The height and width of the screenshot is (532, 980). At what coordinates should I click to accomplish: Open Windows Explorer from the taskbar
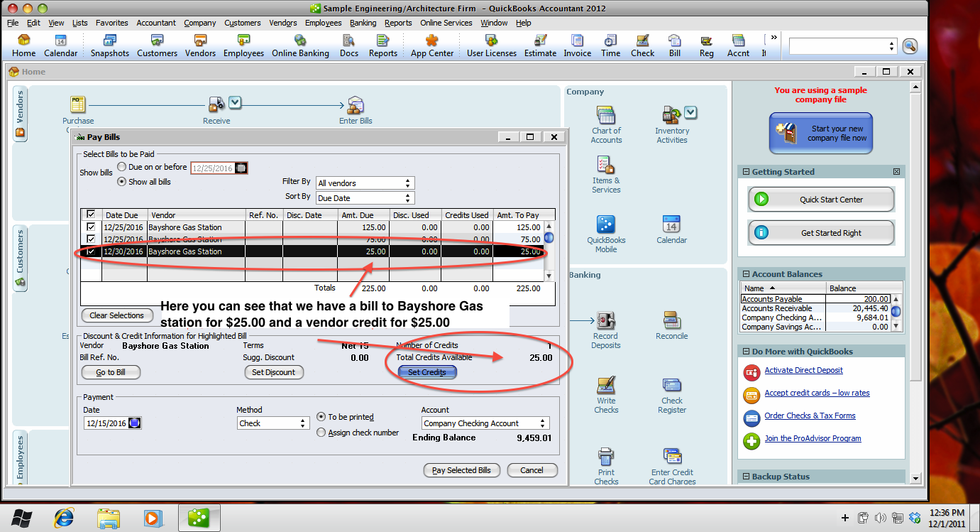[x=109, y=518]
